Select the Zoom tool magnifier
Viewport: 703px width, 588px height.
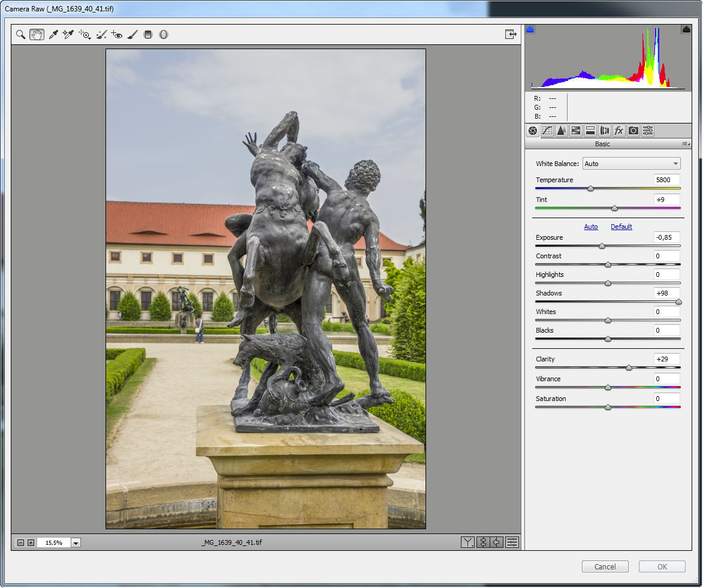pos(20,35)
